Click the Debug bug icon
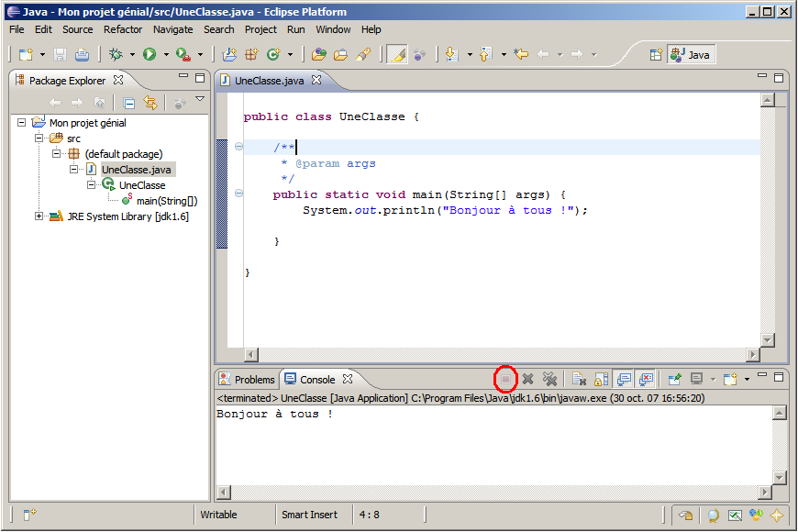 pos(116,55)
